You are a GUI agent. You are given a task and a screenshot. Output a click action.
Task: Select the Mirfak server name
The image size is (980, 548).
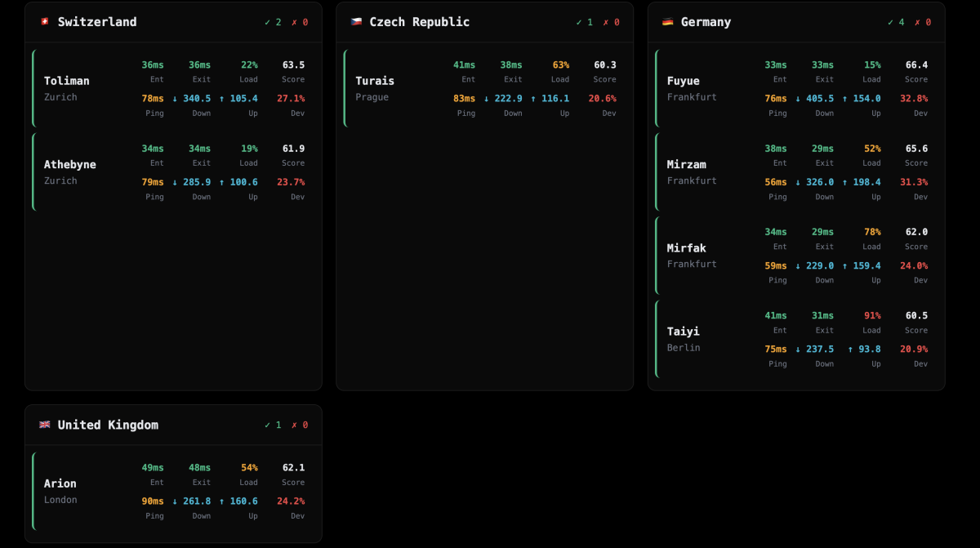point(687,247)
